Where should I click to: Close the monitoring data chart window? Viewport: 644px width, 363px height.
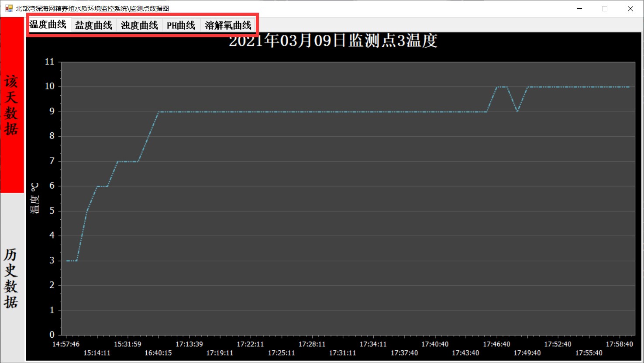(630, 9)
